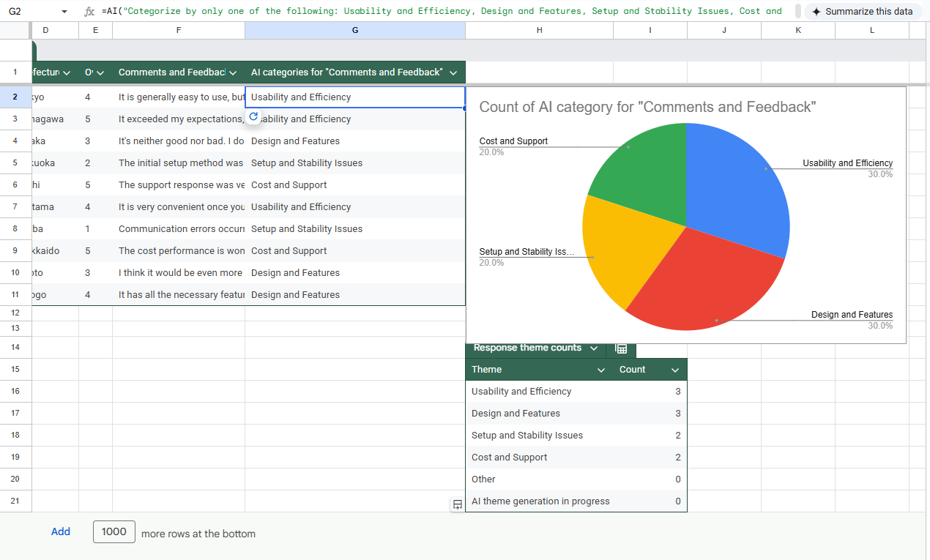
Task: Open the Count column filter dropdown
Action: click(x=675, y=370)
